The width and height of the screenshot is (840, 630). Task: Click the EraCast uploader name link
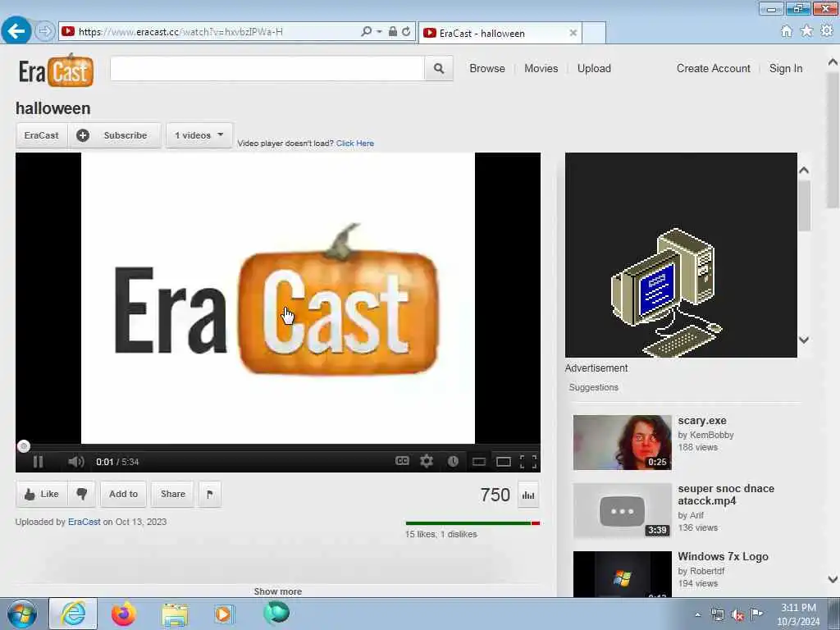point(84,522)
